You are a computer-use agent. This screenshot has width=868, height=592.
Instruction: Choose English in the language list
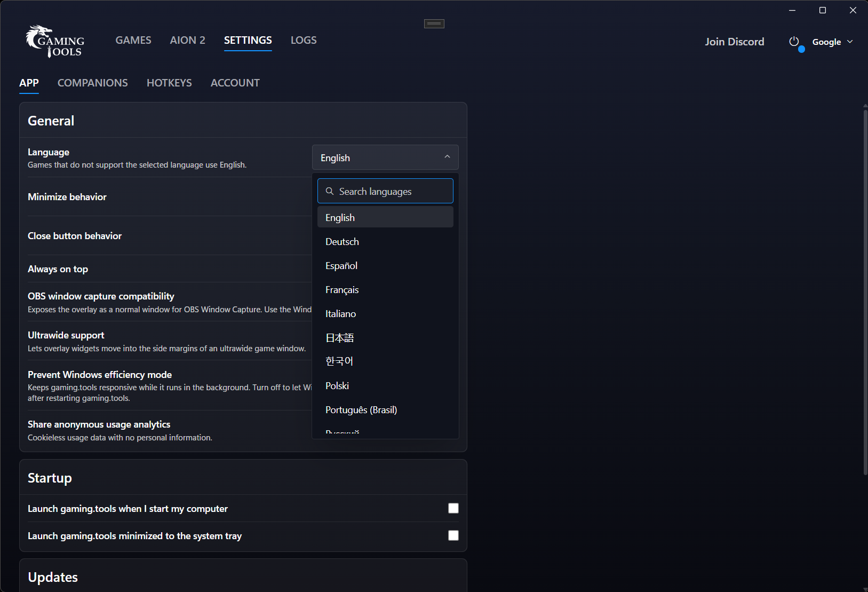click(385, 217)
